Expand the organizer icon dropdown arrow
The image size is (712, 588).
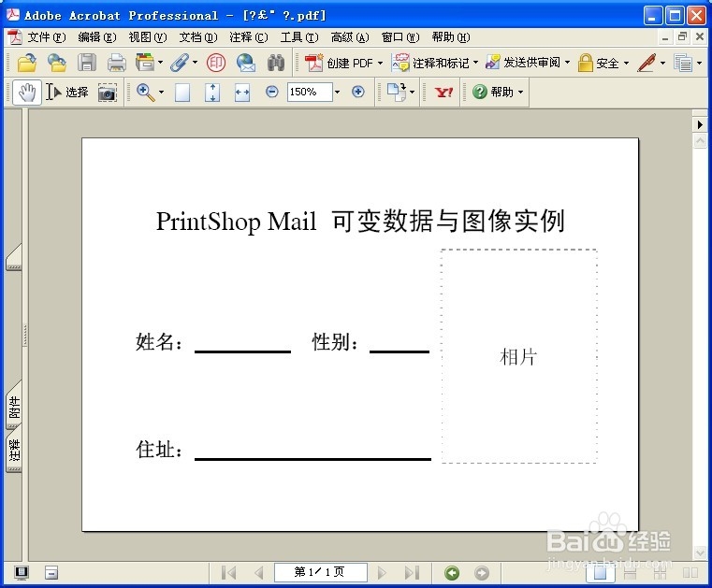160,62
